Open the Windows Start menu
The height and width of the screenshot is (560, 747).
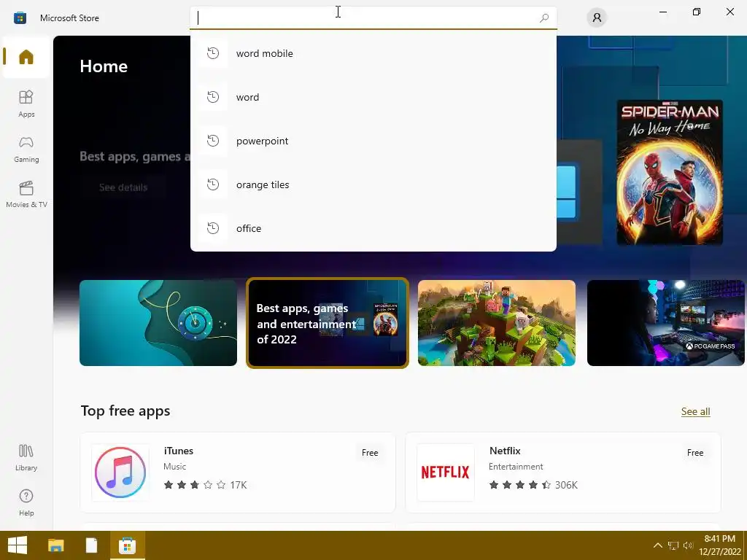[x=18, y=545]
